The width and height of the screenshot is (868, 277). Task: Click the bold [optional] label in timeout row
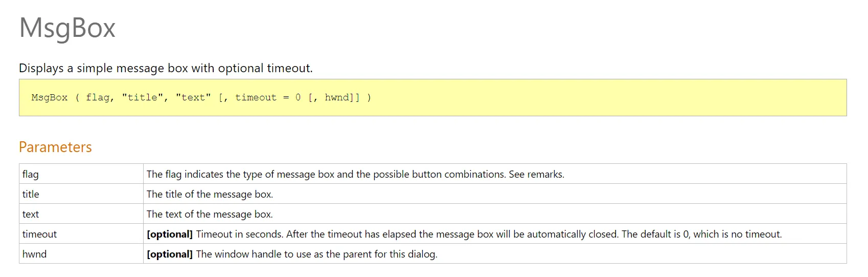(x=169, y=234)
